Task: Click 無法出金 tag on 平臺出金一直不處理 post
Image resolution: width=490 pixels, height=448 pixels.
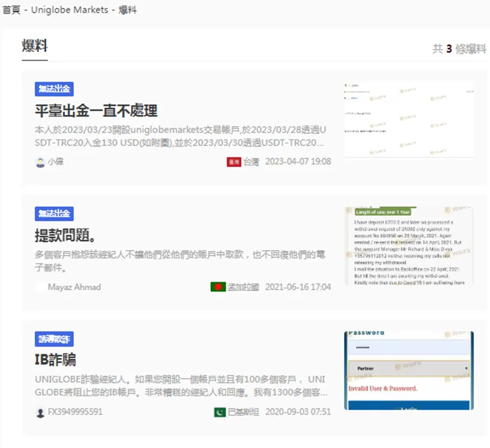Action: tap(54, 89)
